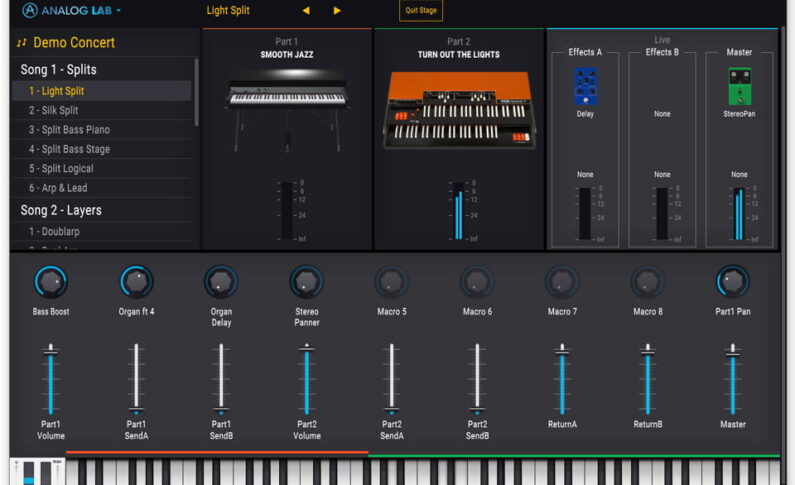Open Effects A second slot None
Image resolution: width=795 pixels, height=485 pixels.
coord(585,174)
